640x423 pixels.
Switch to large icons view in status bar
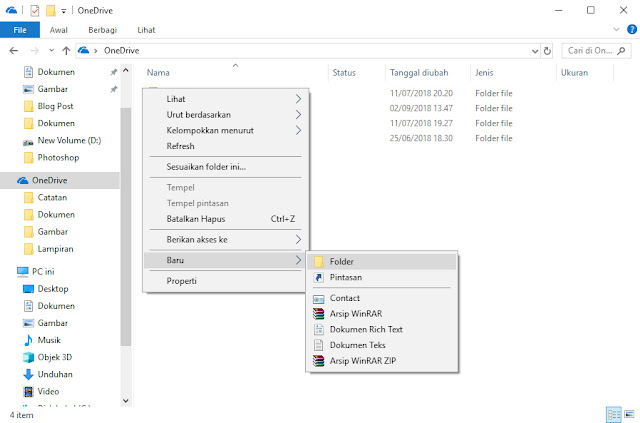(629, 415)
